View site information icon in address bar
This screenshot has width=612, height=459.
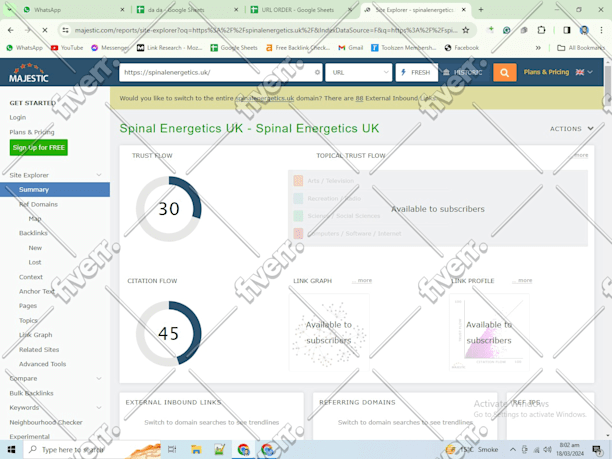65,30
